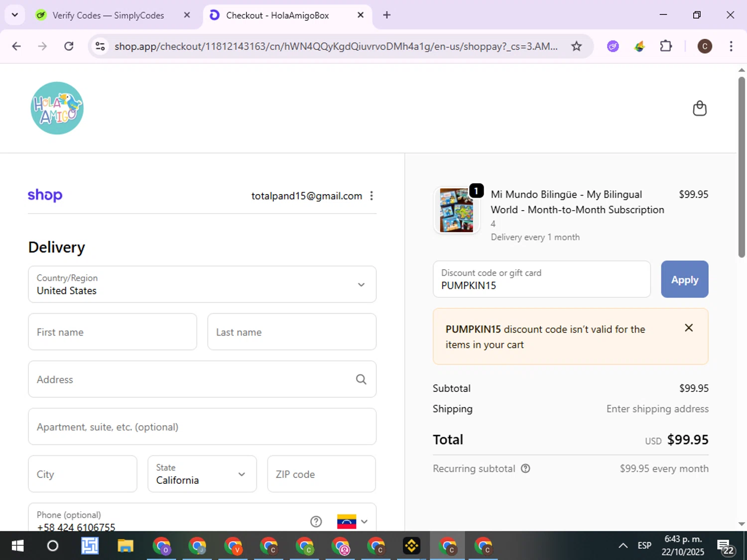The width and height of the screenshot is (747, 560).
Task: Click the ESP language indicator
Action: click(x=644, y=546)
